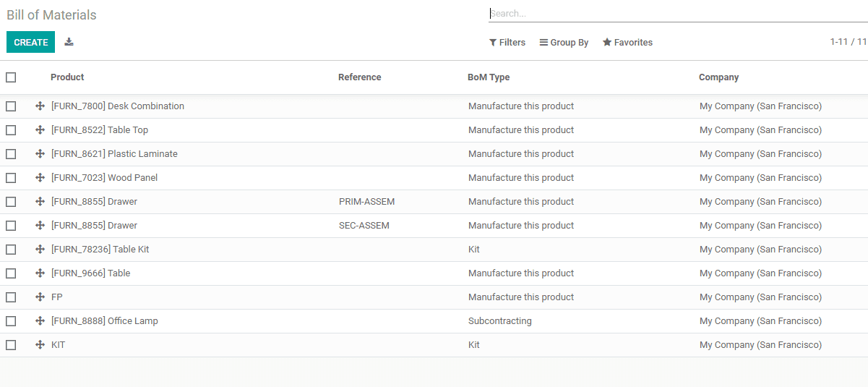Toggle the select-all checkbox in header
Viewport: 868px width, 387px height.
(x=11, y=77)
